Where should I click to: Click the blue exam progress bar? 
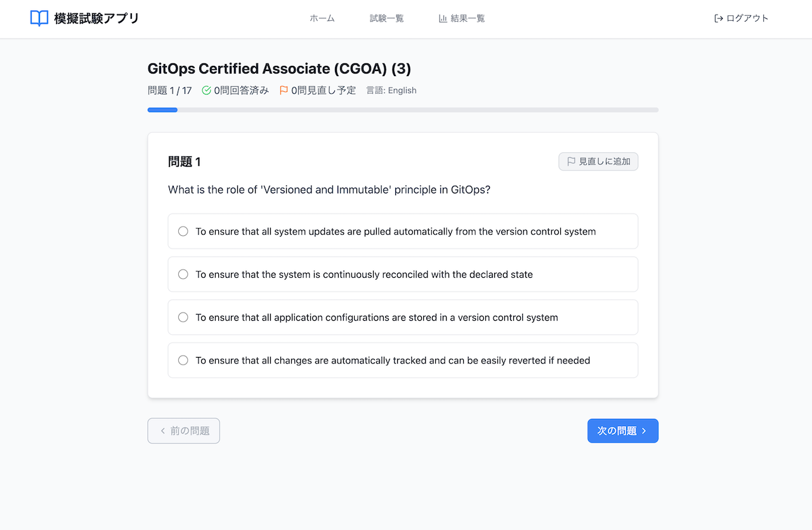(162, 110)
